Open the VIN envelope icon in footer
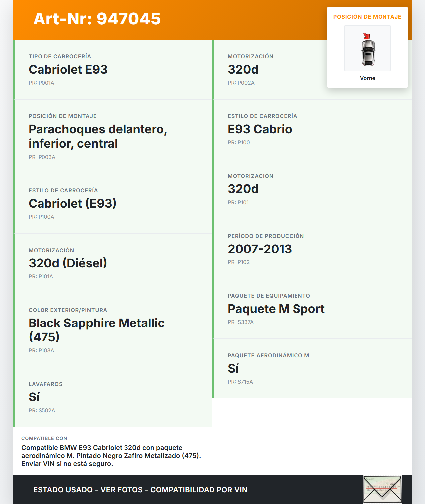The width and height of the screenshot is (425, 504). (x=382, y=489)
